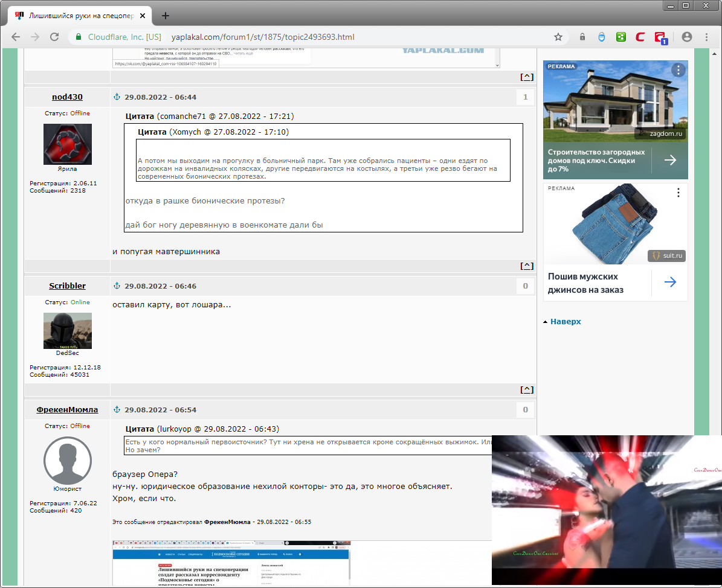Click the post text 'оставил карту, вот лошара...'
The image size is (722, 588).
172,305
